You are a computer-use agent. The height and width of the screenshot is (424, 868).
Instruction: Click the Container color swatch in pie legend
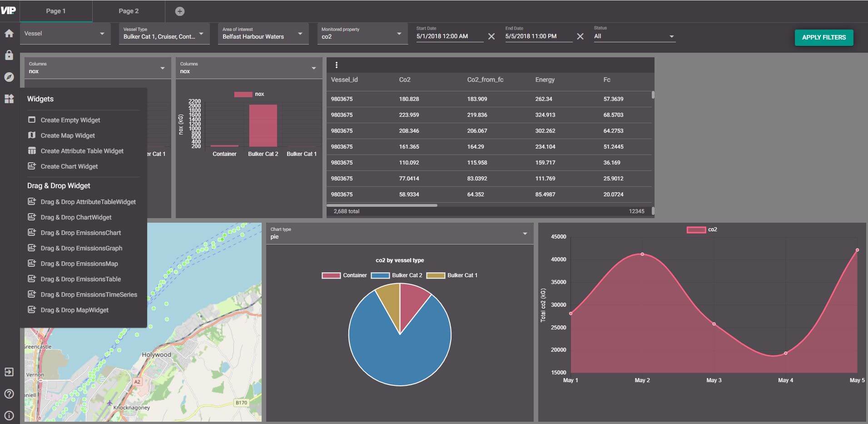(x=331, y=275)
